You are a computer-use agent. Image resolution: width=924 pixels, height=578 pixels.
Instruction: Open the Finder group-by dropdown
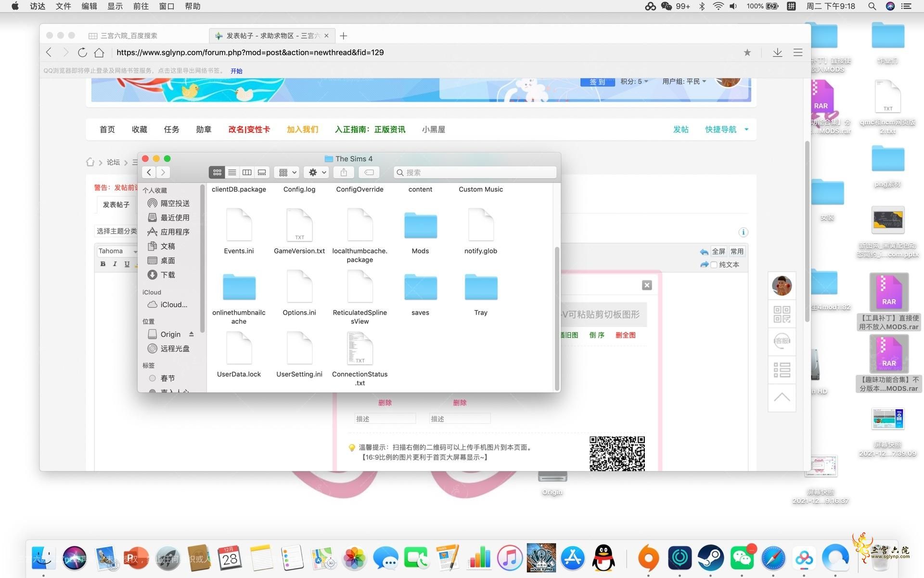pyautogui.click(x=287, y=172)
